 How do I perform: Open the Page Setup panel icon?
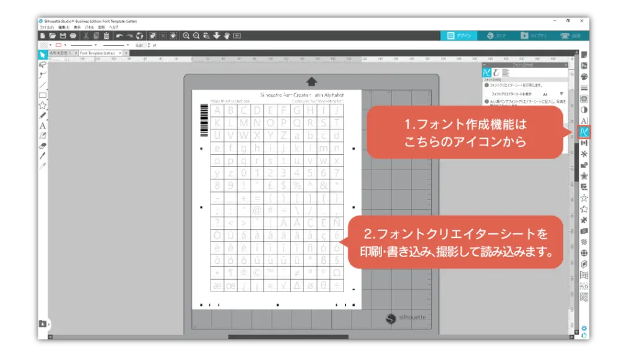tap(584, 54)
